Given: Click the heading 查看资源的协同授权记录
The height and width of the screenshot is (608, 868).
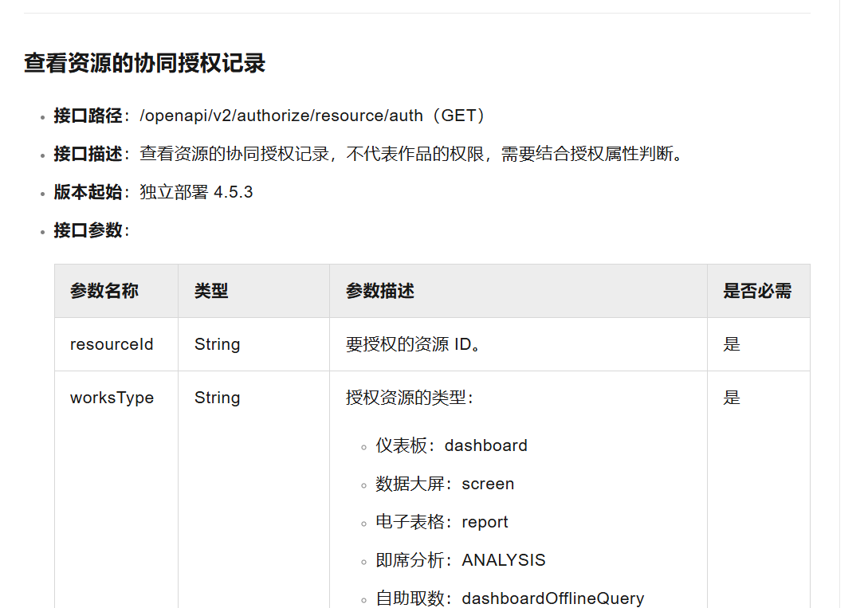Looking at the screenshot, I should pyautogui.click(x=144, y=64).
